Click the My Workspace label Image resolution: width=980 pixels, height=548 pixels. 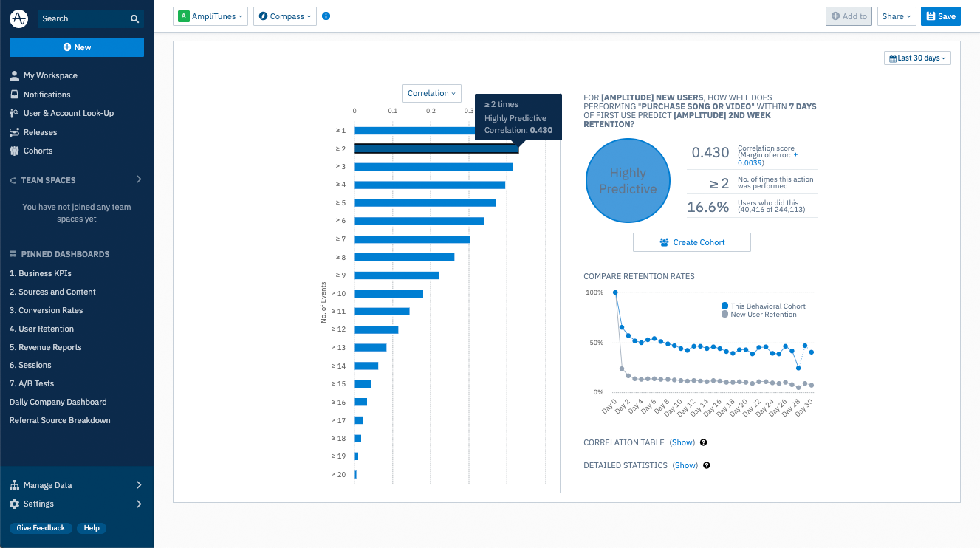tap(50, 75)
